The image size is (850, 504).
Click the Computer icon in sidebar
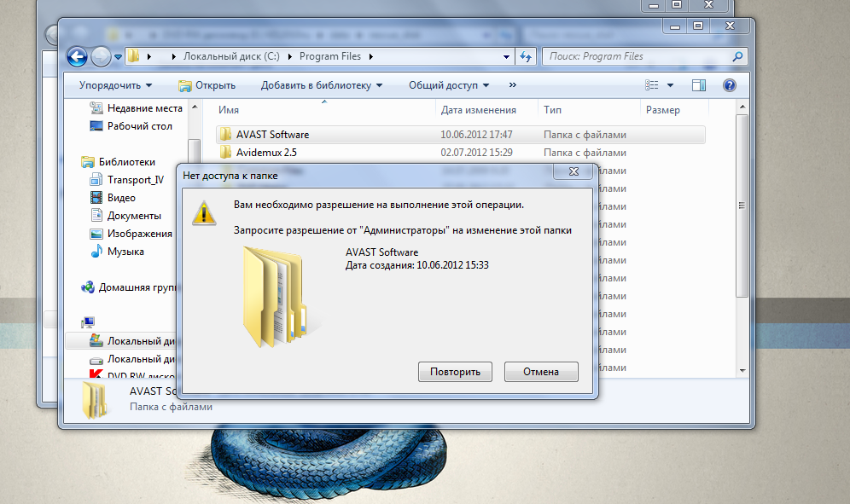[x=88, y=323]
